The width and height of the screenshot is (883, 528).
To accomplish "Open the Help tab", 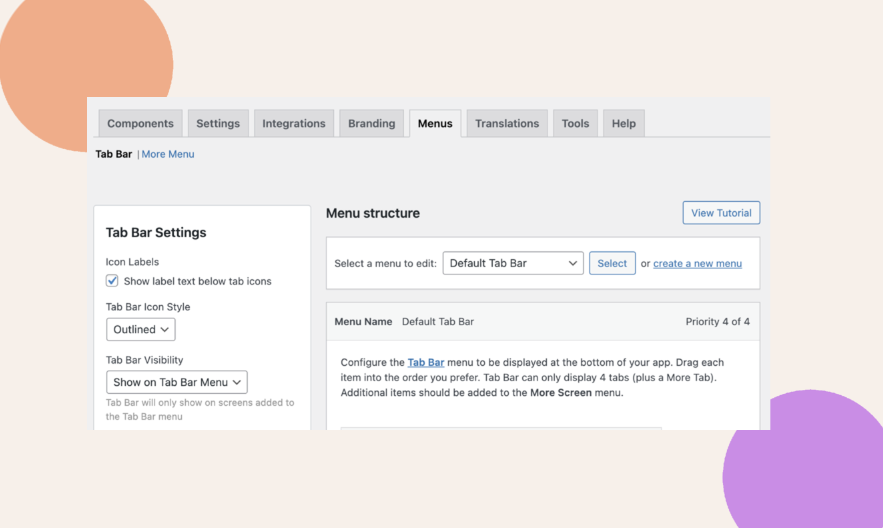I will [623, 123].
